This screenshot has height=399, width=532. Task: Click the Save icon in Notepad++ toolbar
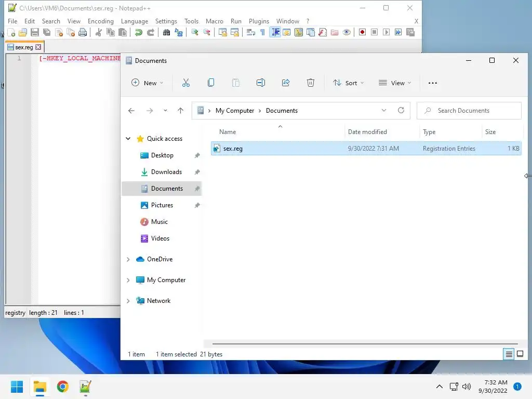(35, 32)
